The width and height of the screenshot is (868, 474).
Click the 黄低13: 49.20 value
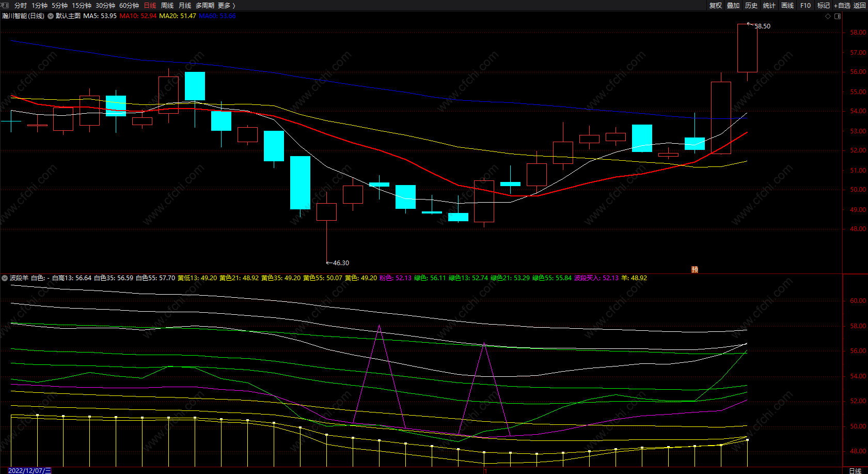[197, 278]
